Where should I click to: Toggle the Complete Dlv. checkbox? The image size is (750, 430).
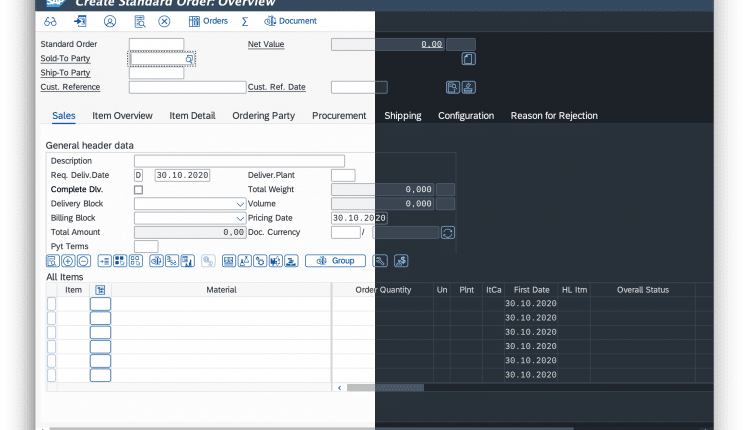139,190
